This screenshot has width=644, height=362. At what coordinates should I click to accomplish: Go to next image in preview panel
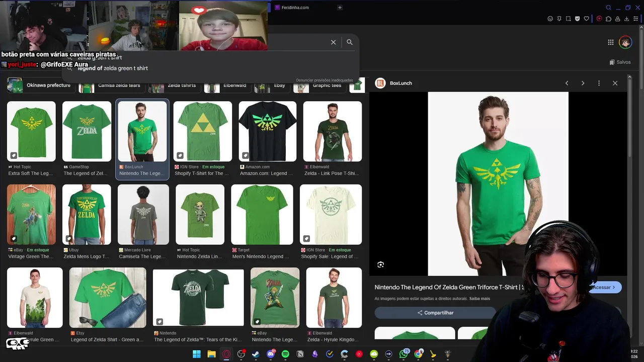pos(583,83)
